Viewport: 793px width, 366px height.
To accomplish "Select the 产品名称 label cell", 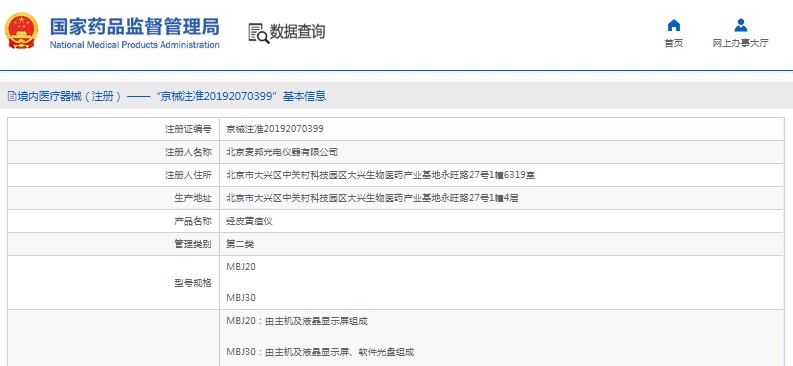I will 113,221.
